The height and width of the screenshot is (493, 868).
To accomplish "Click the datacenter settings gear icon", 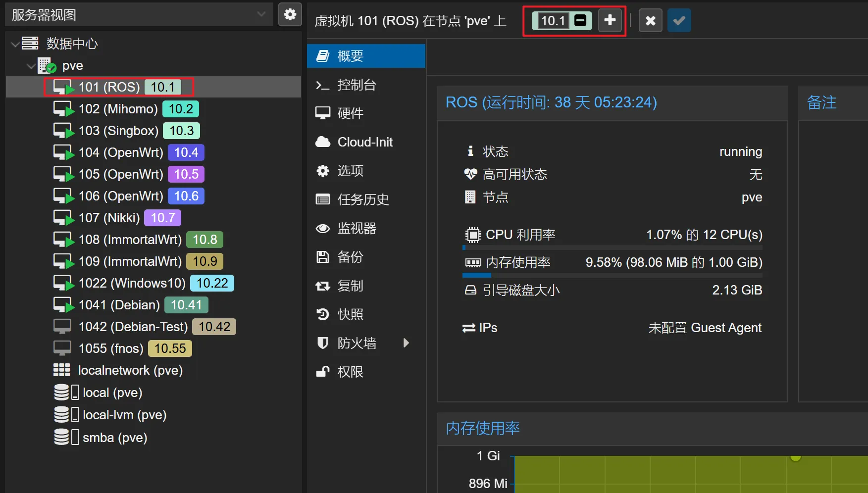I will [x=290, y=14].
